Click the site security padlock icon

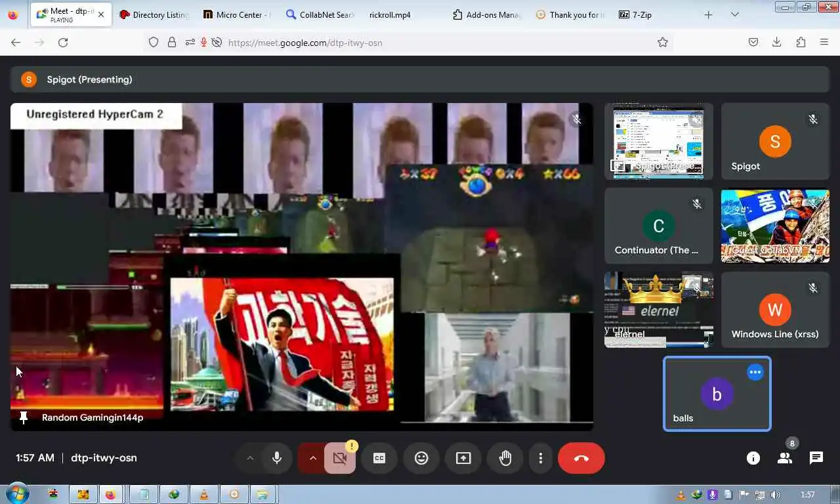pyautogui.click(x=172, y=42)
